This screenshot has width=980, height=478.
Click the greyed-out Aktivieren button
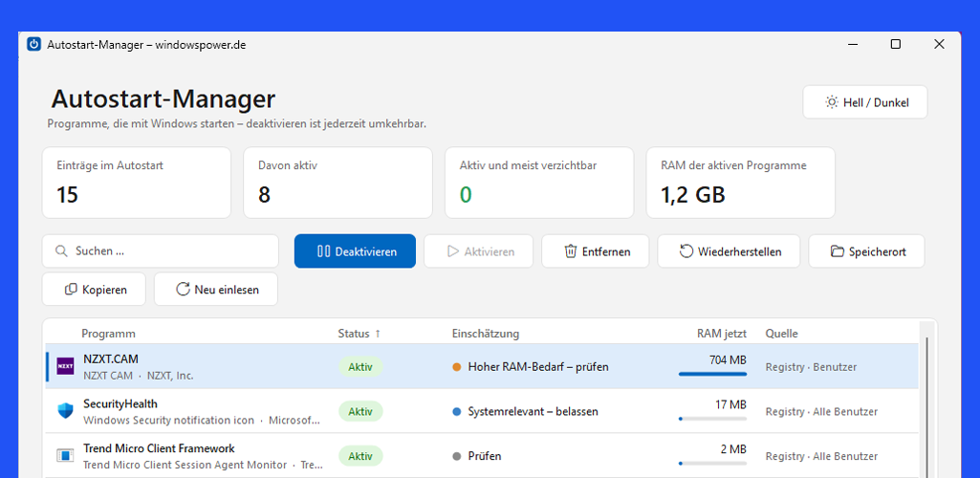pyautogui.click(x=479, y=251)
